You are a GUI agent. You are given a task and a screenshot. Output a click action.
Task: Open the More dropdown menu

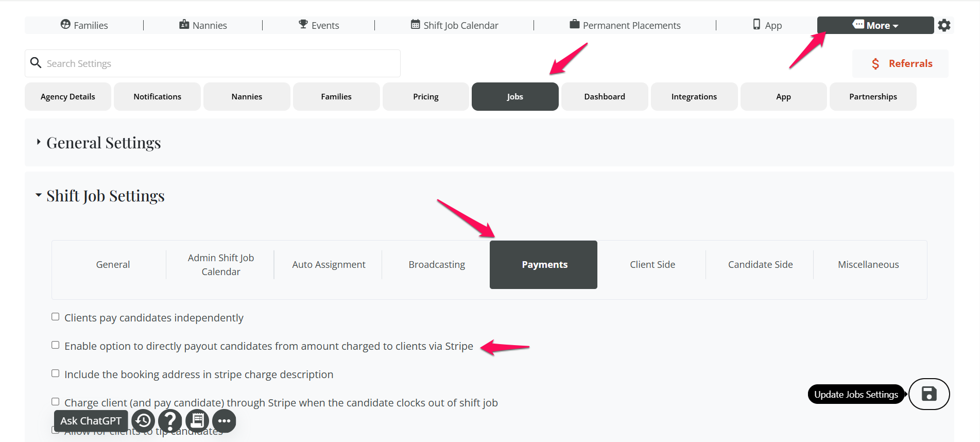tap(875, 25)
